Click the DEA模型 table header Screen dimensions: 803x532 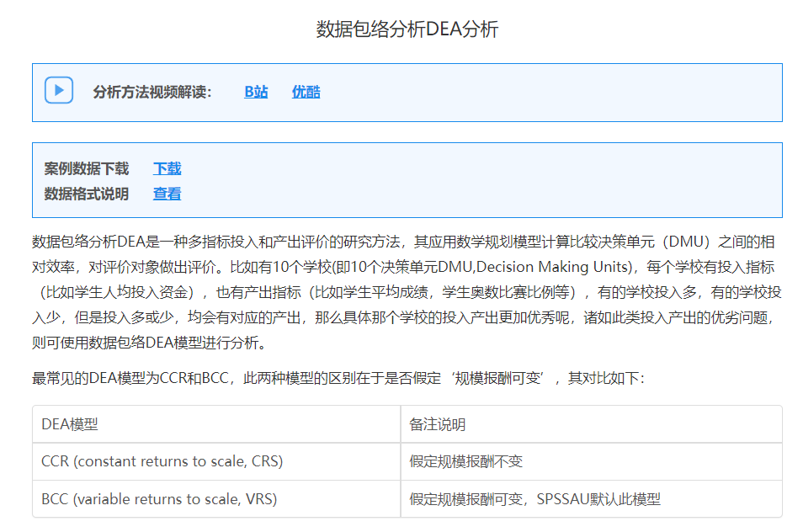216,424
